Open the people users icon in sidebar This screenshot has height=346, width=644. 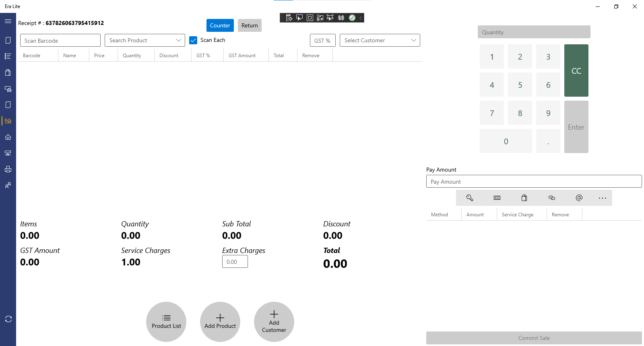[8, 185]
